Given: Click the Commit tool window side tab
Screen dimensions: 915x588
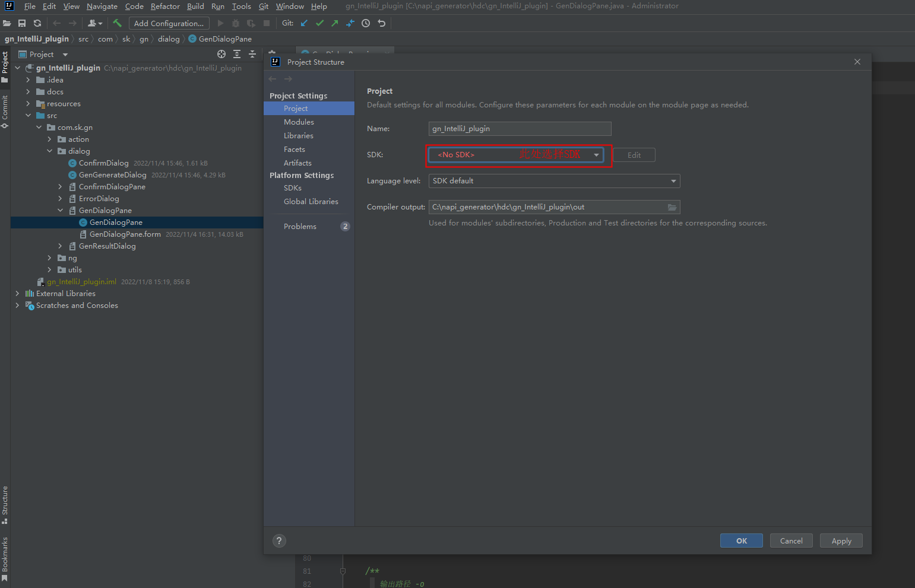Looking at the screenshot, I should 5,111.
